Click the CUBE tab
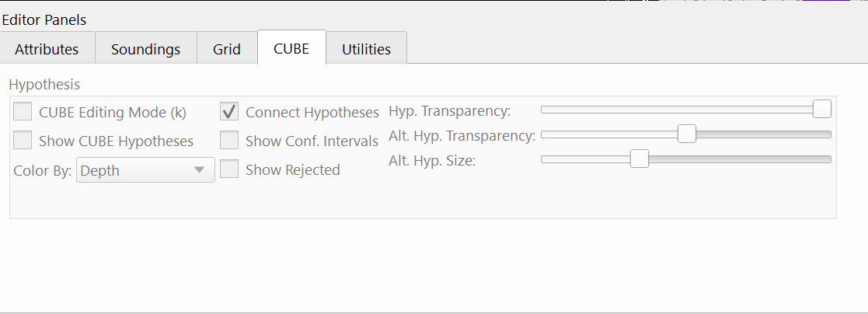Viewport: 868px width, 314px height. click(x=291, y=48)
